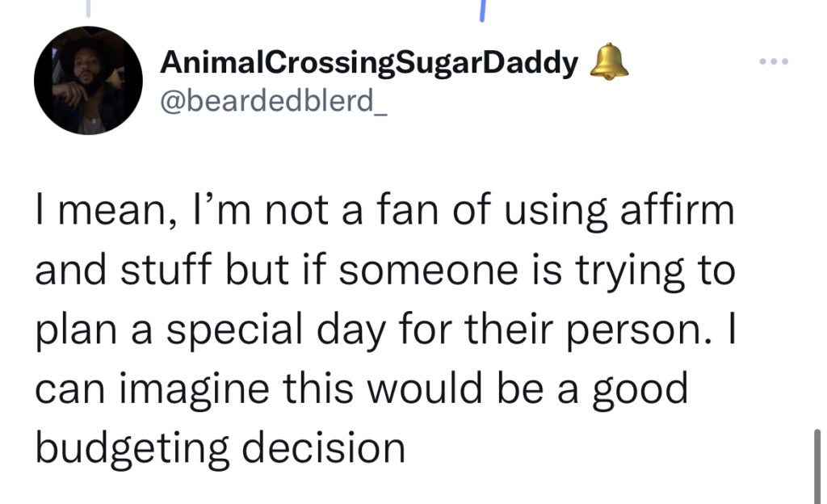Click the words "budgeting decision" in the tweet
Image resolution: width=827 pixels, height=504 pixels.
point(220,449)
